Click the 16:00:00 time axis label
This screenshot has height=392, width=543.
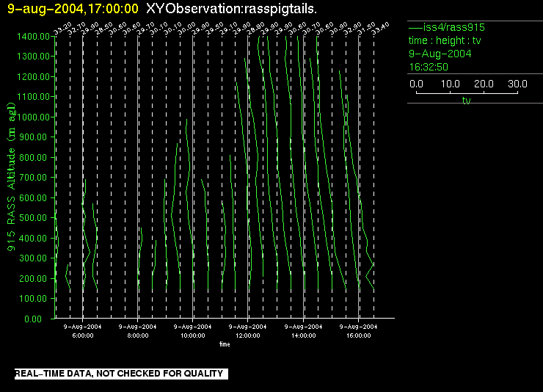(x=359, y=335)
